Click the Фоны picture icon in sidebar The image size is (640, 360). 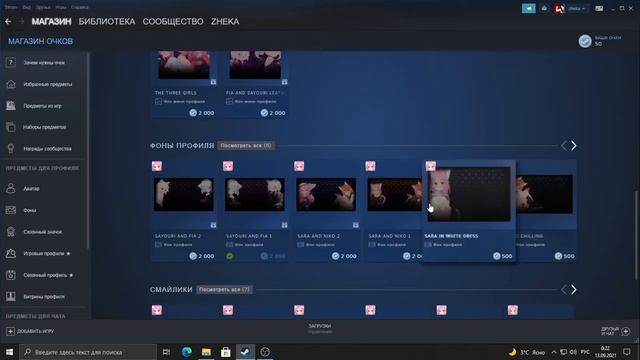(x=11, y=210)
